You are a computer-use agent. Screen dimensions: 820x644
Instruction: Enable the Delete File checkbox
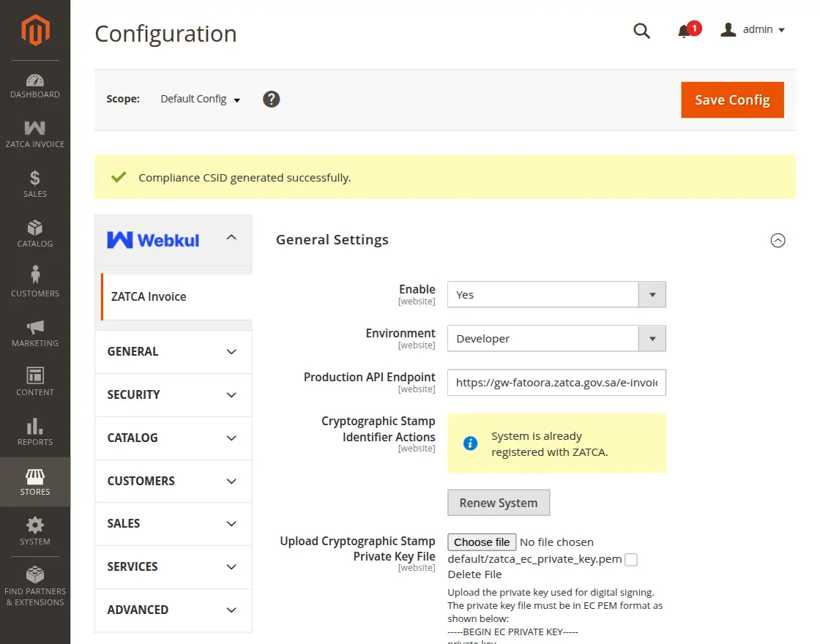631,558
